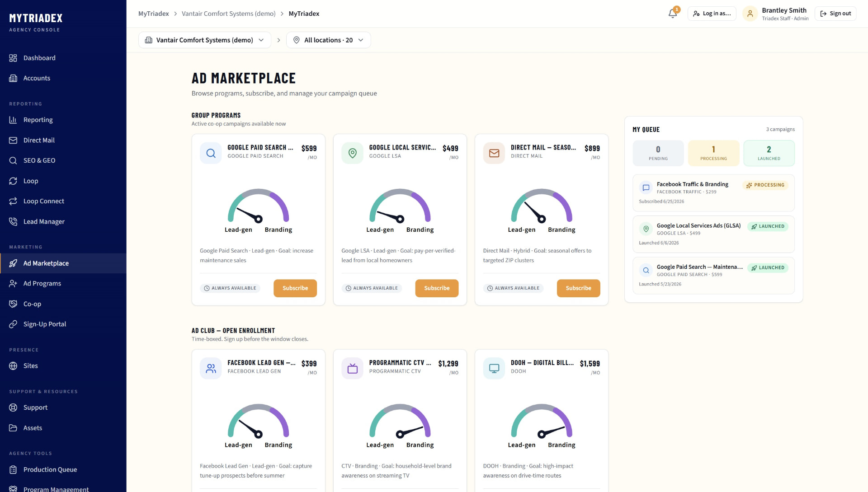Image resolution: width=868 pixels, height=492 pixels.
Task: Click the Assets folder icon
Action: pos(13,428)
